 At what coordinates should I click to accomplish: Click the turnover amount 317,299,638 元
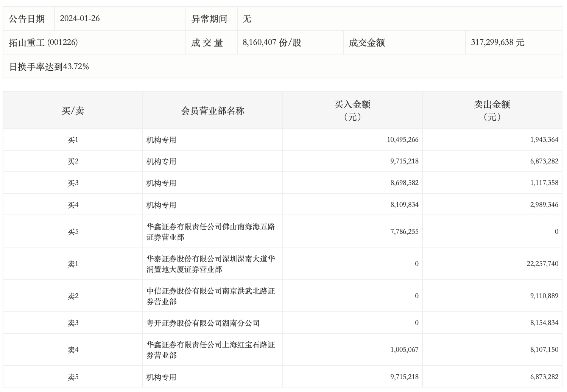click(497, 42)
